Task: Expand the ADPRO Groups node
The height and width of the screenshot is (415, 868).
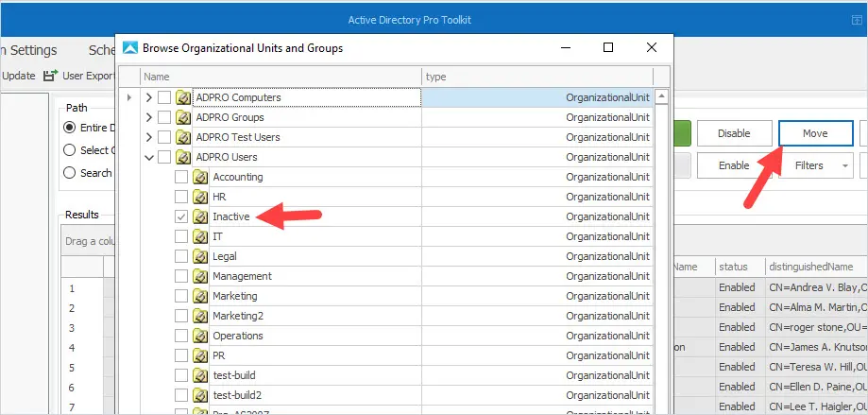Action: [148, 117]
